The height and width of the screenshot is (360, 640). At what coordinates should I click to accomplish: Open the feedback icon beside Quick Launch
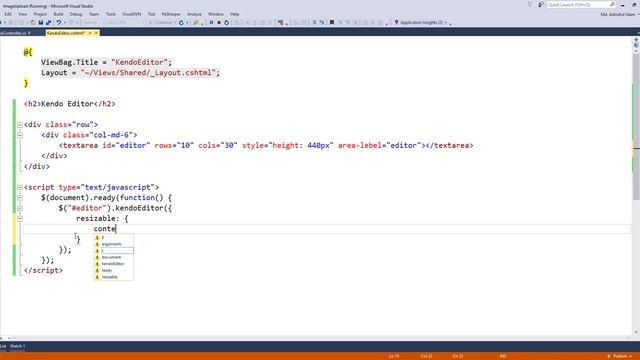pyautogui.click(x=541, y=4)
